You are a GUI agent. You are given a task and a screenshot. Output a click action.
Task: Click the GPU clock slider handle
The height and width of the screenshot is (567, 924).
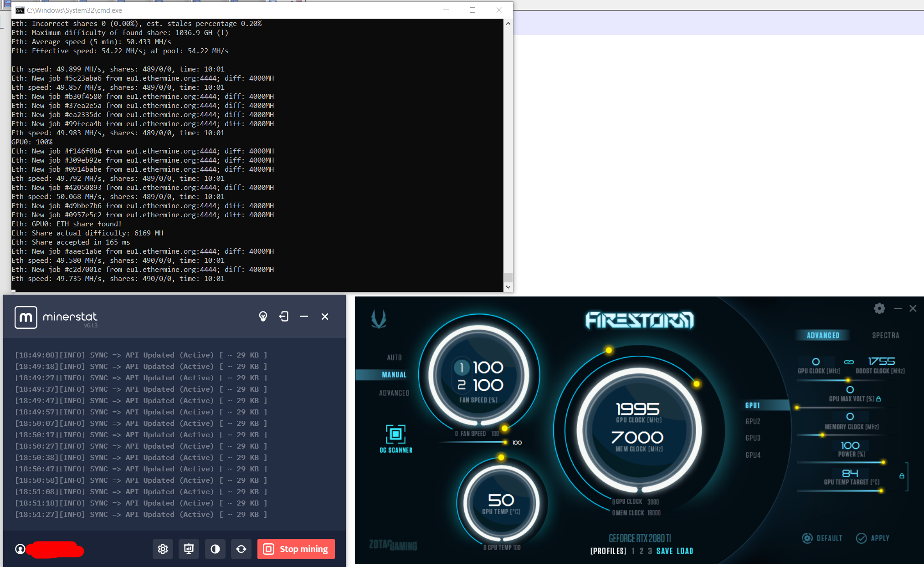tap(848, 380)
